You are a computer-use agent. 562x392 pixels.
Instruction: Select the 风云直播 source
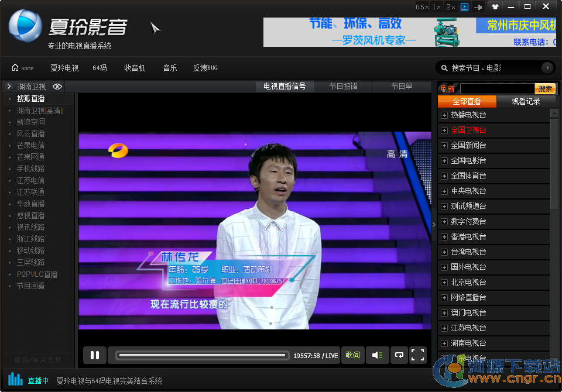click(31, 133)
